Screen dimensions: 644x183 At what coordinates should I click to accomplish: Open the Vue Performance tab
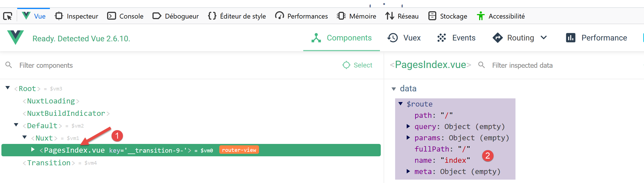click(x=596, y=38)
